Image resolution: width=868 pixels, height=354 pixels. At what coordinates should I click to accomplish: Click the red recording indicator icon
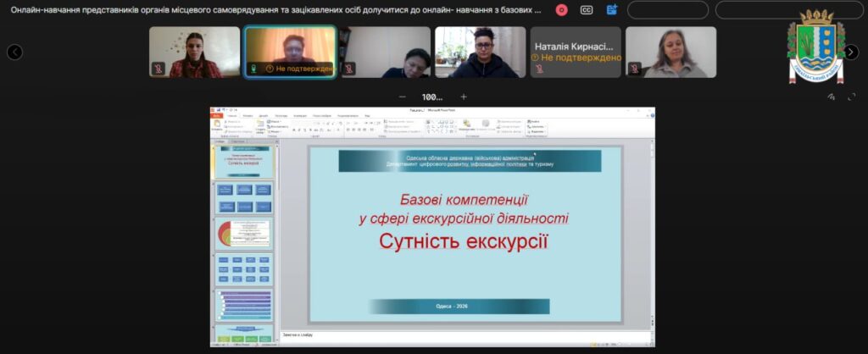point(561,10)
